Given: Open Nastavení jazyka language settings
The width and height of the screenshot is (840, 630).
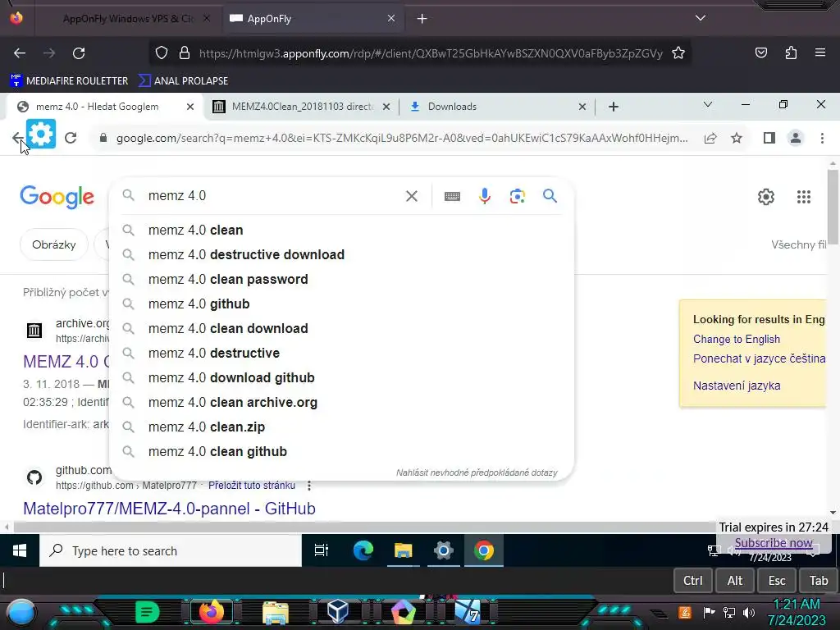Looking at the screenshot, I should (737, 386).
